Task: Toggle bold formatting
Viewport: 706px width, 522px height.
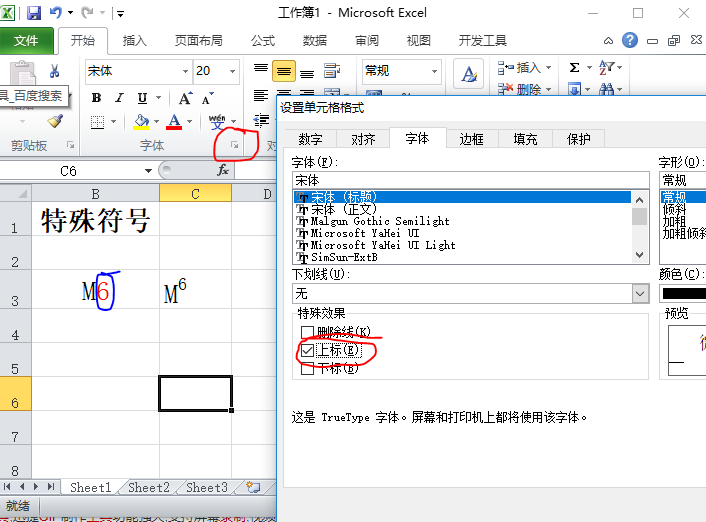Action: tap(96, 98)
